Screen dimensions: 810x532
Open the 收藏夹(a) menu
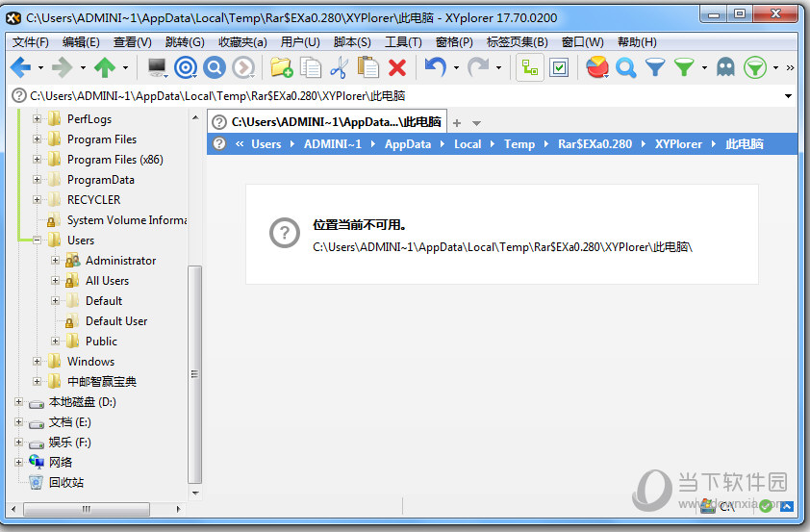[x=242, y=41]
